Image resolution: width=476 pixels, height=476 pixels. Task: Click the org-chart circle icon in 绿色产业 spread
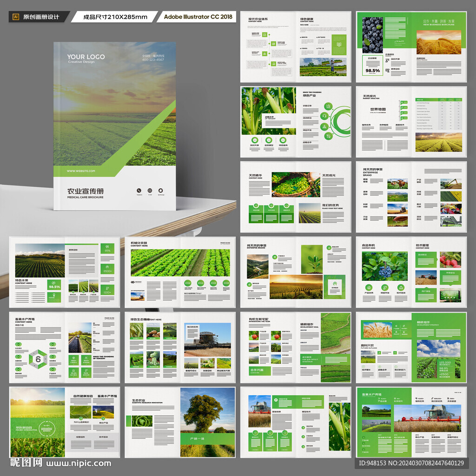pos(324,126)
